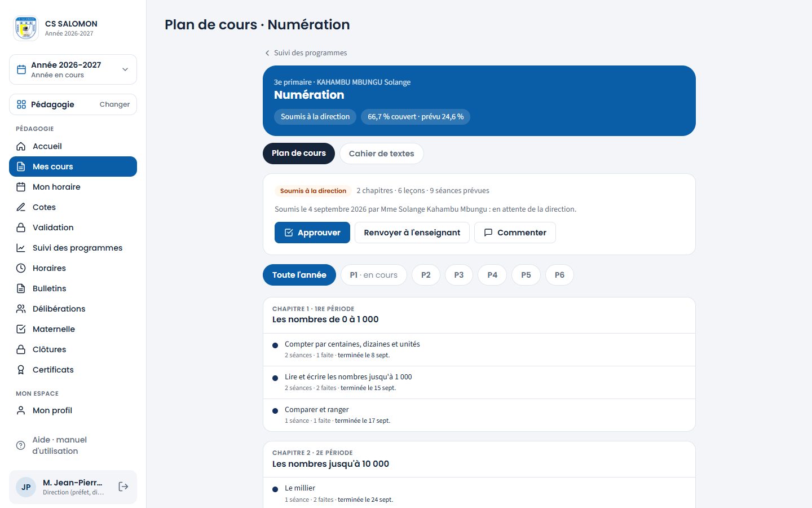812x508 pixels.
Task: Select the Mes cours document icon
Action: tap(21, 167)
